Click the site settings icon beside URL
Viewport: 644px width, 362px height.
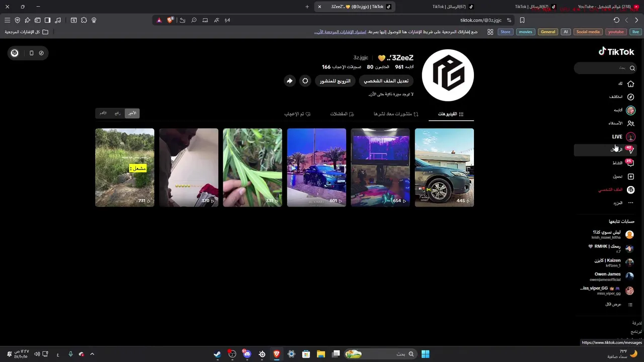(509, 20)
